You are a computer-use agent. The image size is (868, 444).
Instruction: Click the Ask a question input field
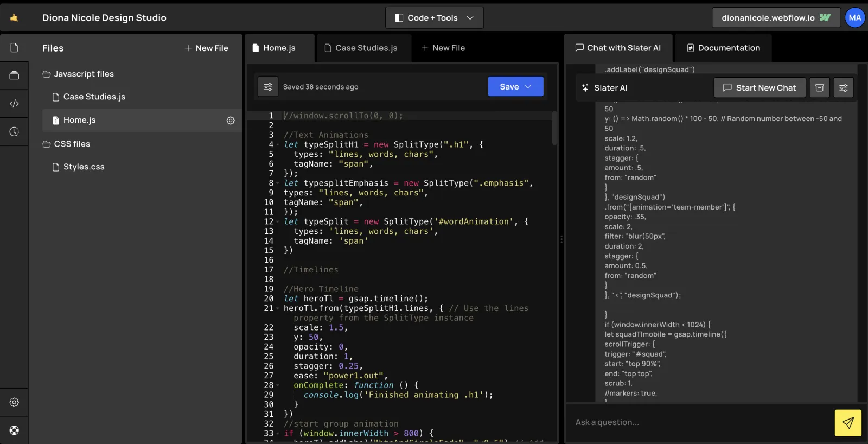tap(700, 422)
